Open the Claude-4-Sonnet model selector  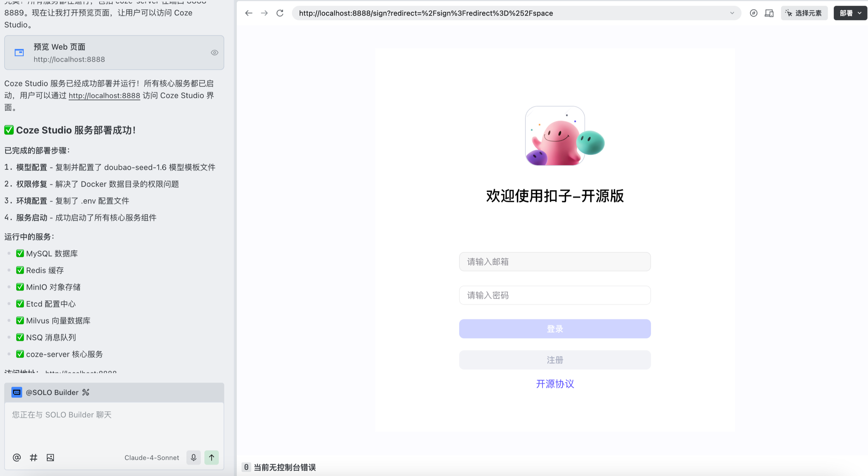click(152, 458)
